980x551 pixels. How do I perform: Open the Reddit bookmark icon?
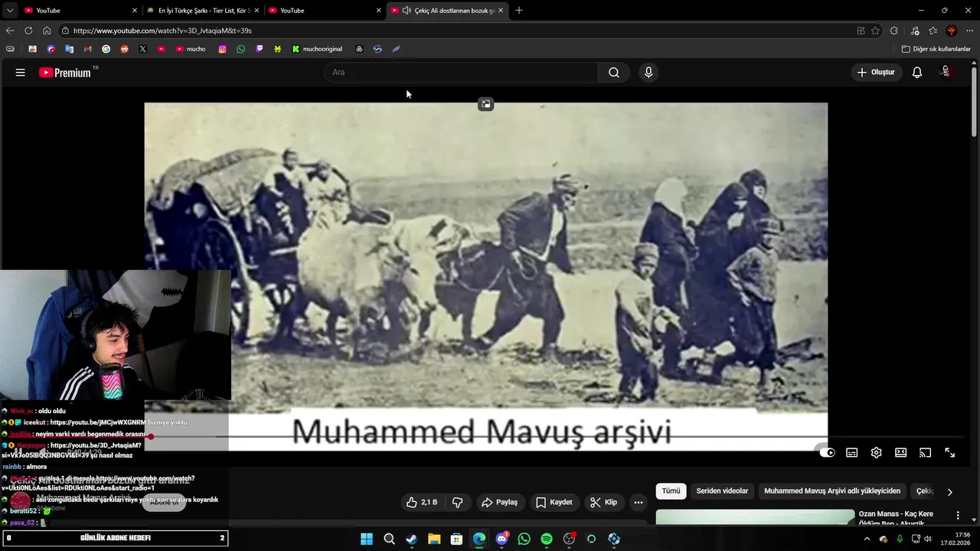pyautogui.click(x=124, y=49)
